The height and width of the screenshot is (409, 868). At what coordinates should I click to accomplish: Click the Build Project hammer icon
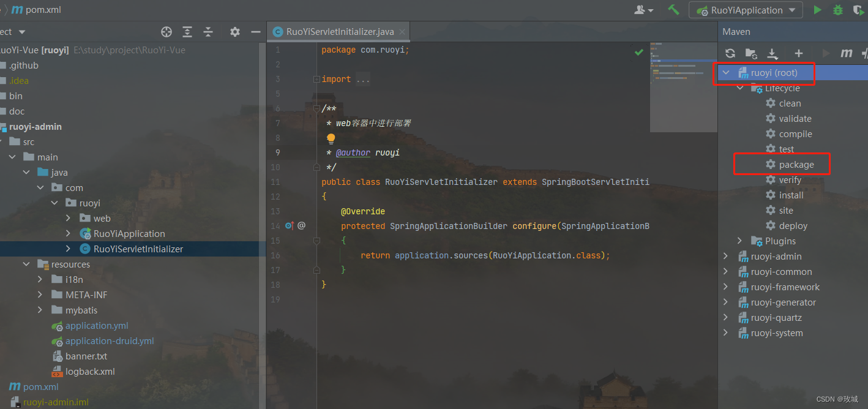(x=673, y=10)
